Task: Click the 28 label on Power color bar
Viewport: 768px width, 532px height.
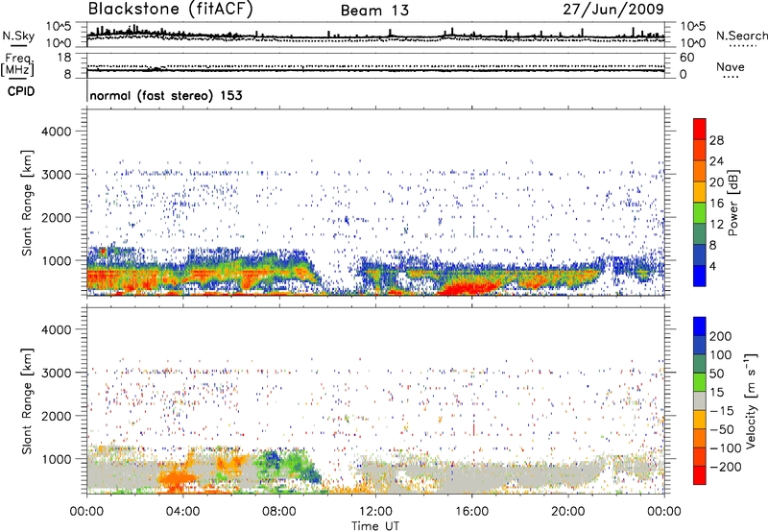Action: click(716, 140)
